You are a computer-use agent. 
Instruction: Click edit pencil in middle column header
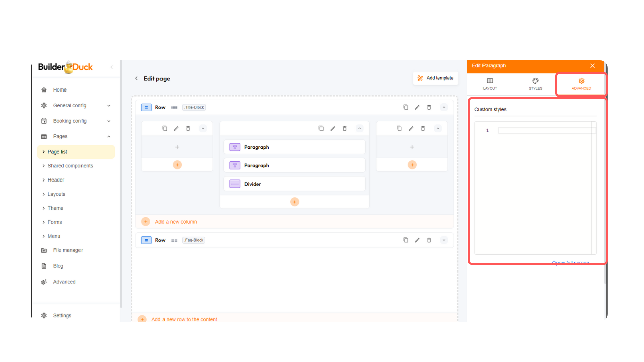click(333, 129)
